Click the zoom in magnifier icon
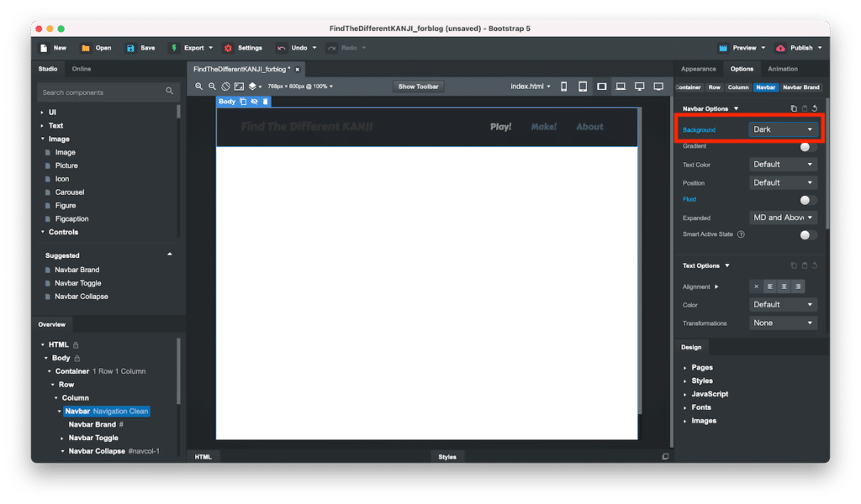Image resolution: width=861 pixels, height=504 pixels. click(x=199, y=87)
